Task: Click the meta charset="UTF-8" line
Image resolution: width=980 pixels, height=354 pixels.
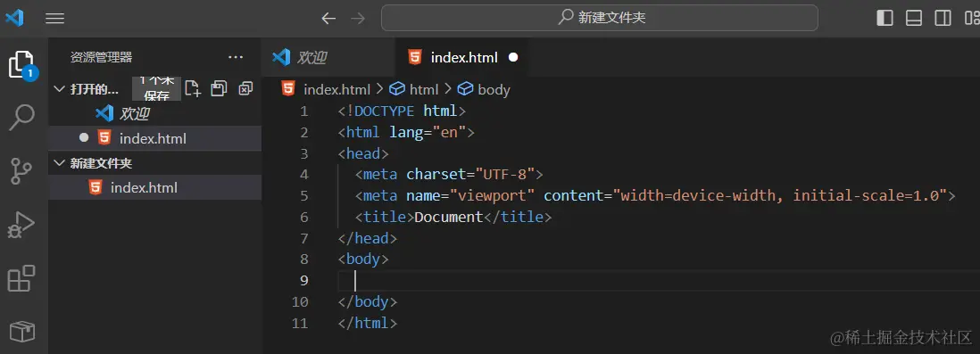Action: pyautogui.click(x=449, y=174)
